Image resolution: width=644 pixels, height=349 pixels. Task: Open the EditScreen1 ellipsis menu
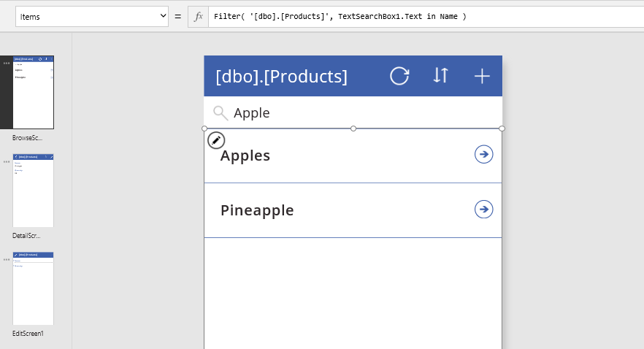point(7,259)
